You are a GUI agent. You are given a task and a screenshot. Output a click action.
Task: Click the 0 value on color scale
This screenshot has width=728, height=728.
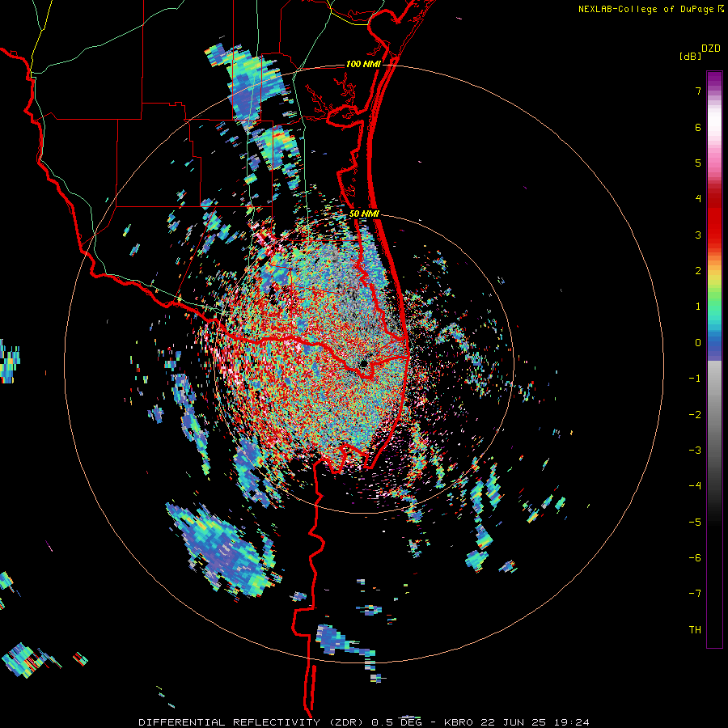pyautogui.click(x=698, y=343)
